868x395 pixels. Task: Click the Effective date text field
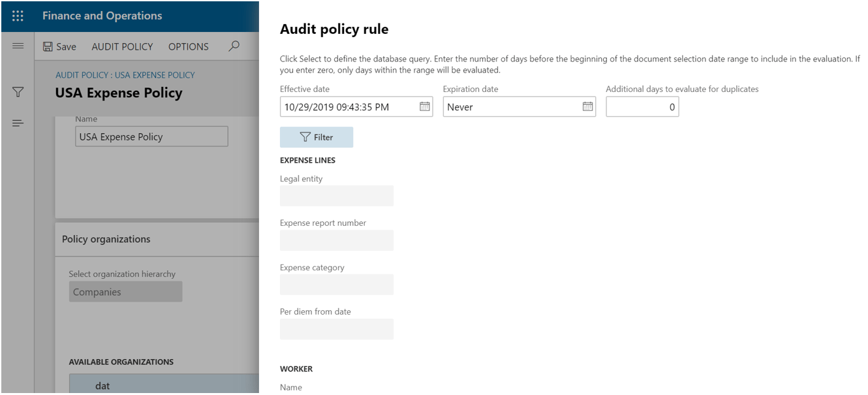348,107
